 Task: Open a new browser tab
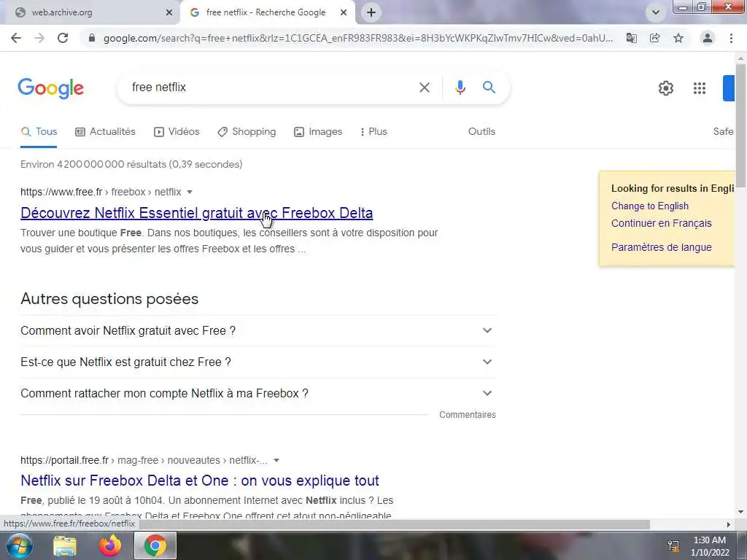(371, 12)
